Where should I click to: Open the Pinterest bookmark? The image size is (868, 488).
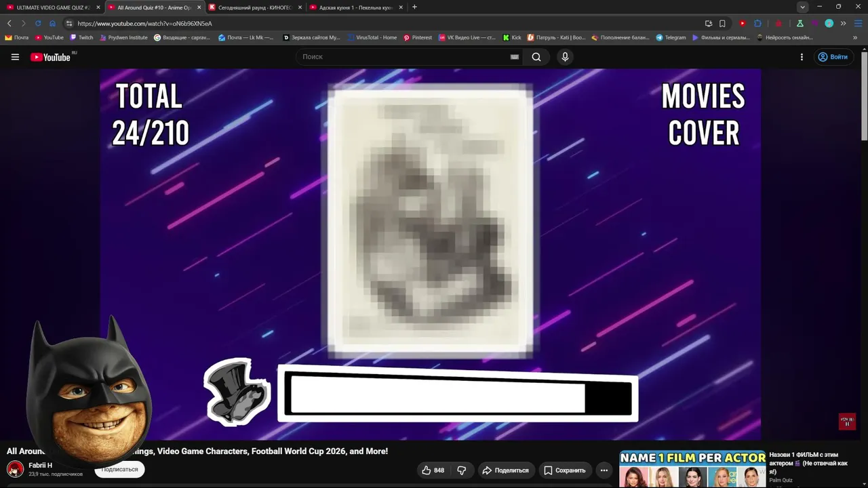click(418, 38)
